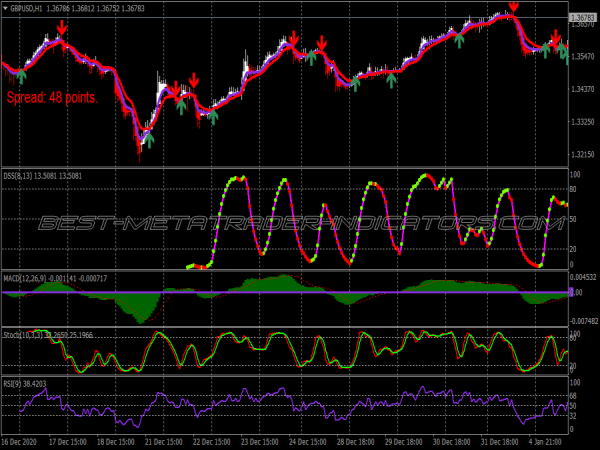Click the 16 Dec 2020 date label
Image resolution: width=600 pixels, height=450 pixels.
[x=19, y=442]
